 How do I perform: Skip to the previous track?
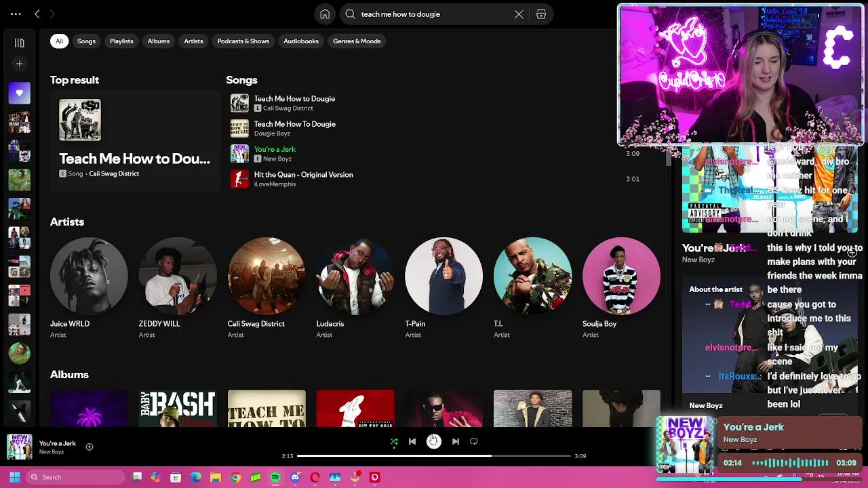pyautogui.click(x=412, y=442)
